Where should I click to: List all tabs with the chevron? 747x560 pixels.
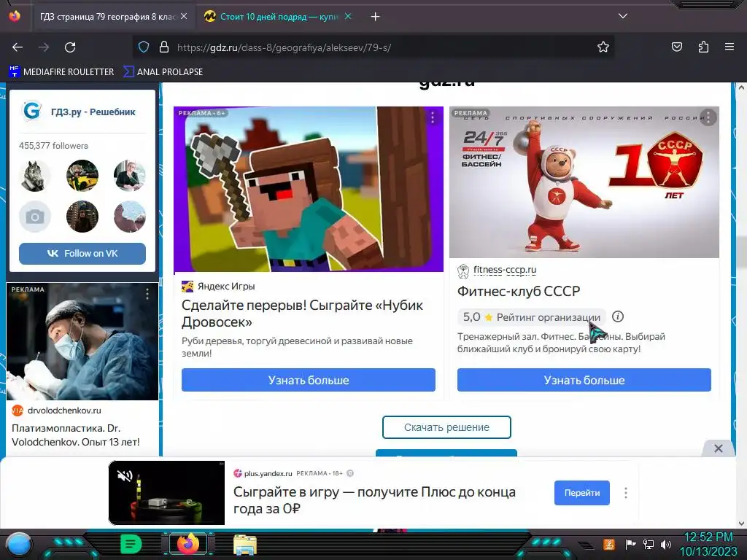pyautogui.click(x=623, y=16)
